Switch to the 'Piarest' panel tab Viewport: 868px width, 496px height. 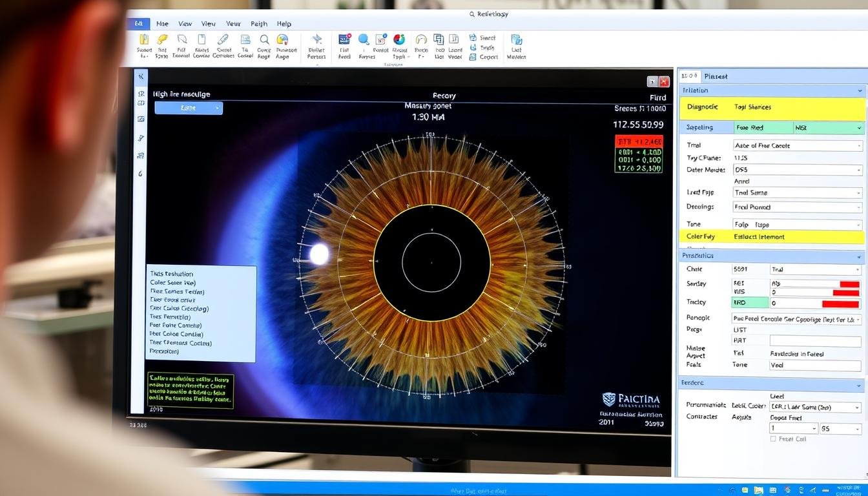click(716, 76)
